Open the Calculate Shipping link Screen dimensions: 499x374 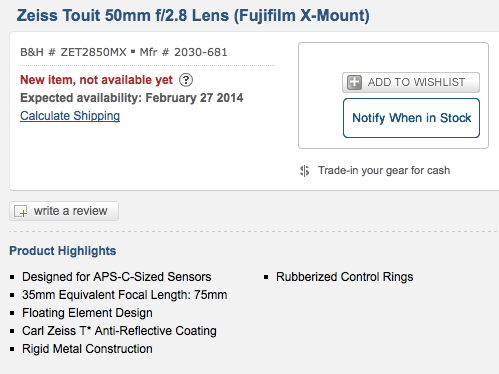pyautogui.click(x=70, y=116)
